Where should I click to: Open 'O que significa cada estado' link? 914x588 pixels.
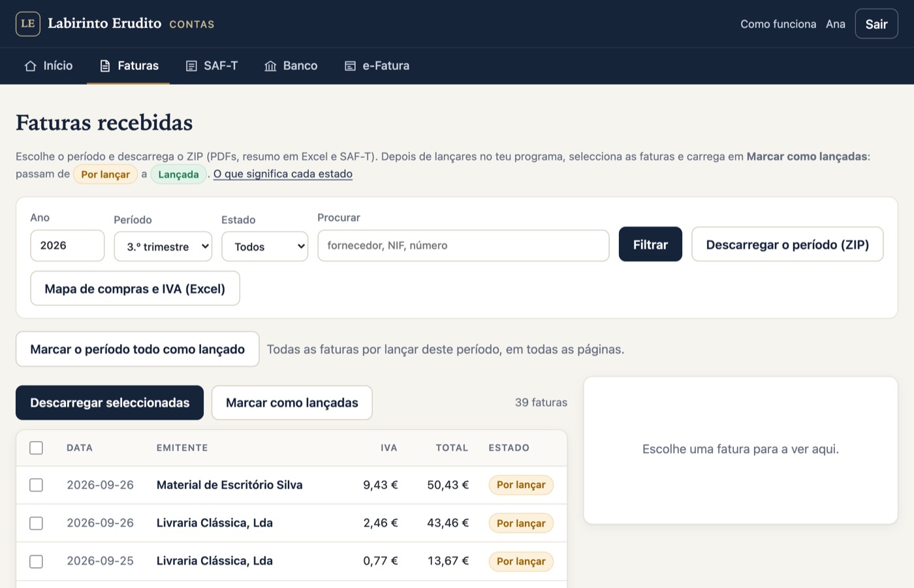(x=283, y=174)
